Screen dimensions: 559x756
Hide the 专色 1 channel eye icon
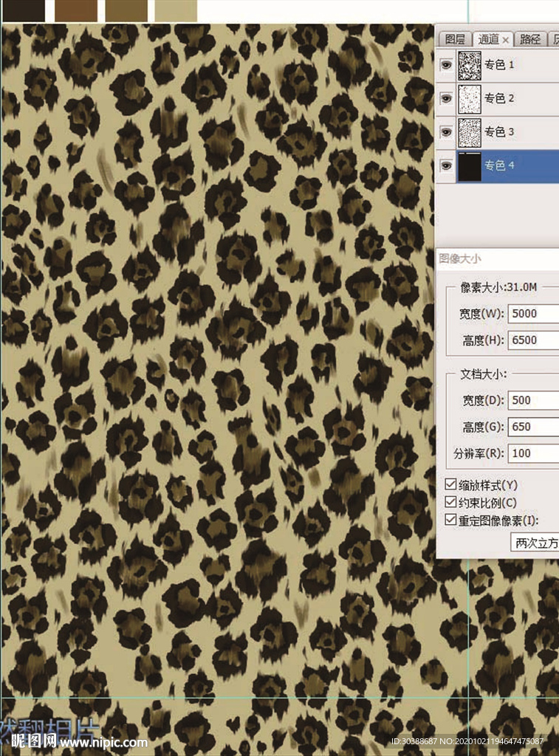click(x=446, y=66)
